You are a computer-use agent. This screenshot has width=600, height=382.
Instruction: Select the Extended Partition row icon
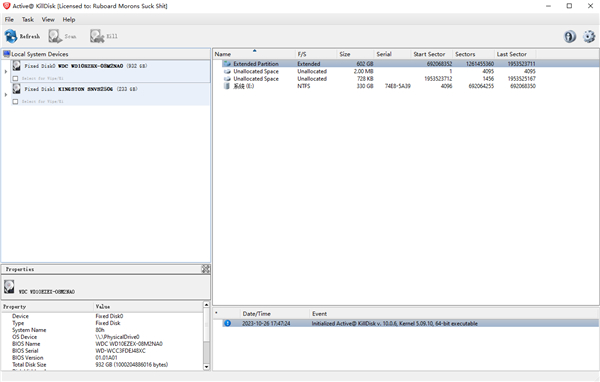[x=227, y=64]
